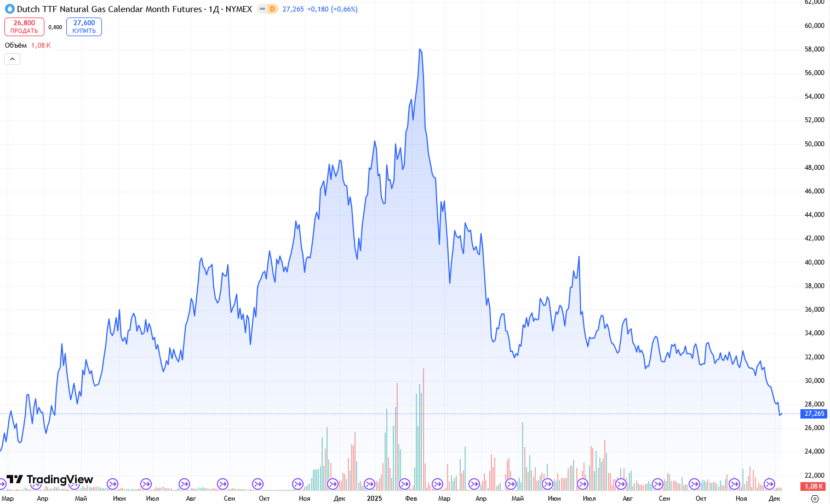This screenshot has height=504, width=830.
Task: Click the TradingView logo watermark
Action: pos(50,480)
